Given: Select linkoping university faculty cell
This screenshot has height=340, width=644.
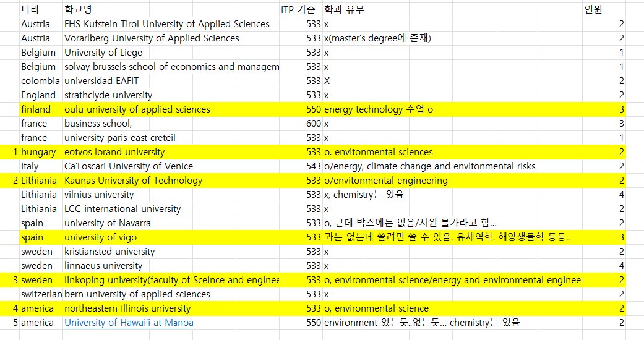Looking at the screenshot, I should point(172,280).
